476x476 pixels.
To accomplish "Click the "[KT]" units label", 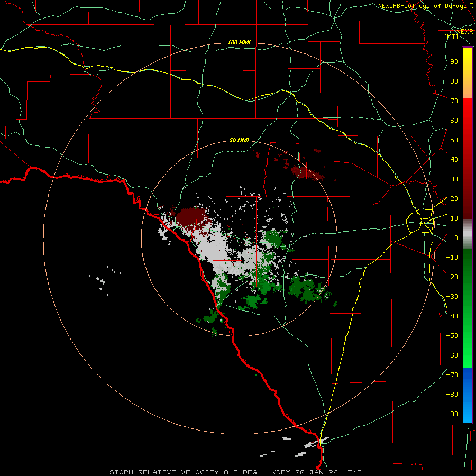I will [x=452, y=36].
